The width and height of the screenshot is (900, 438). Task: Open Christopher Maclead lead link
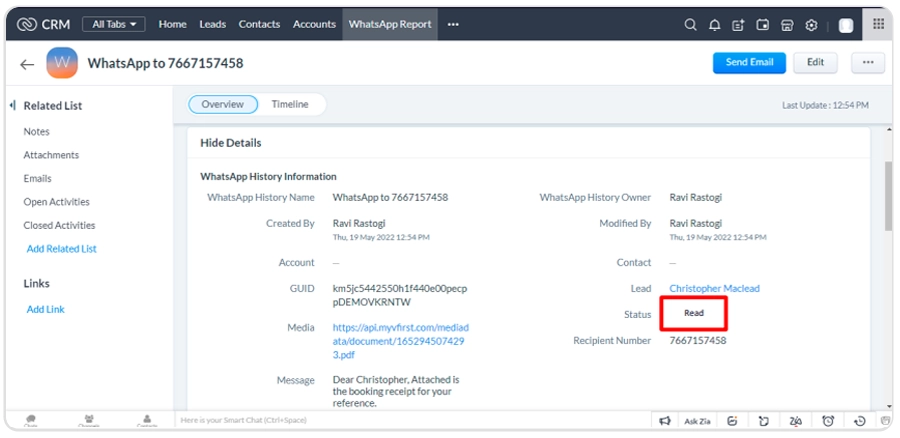714,289
